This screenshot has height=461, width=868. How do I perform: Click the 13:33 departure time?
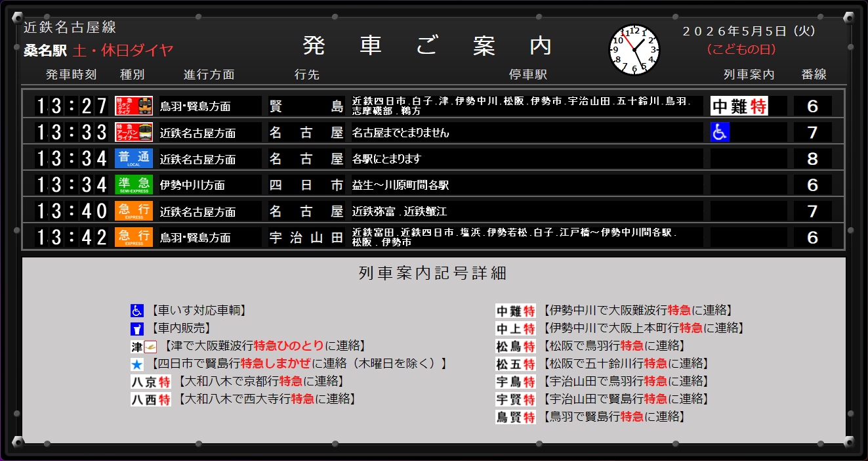click(x=72, y=132)
